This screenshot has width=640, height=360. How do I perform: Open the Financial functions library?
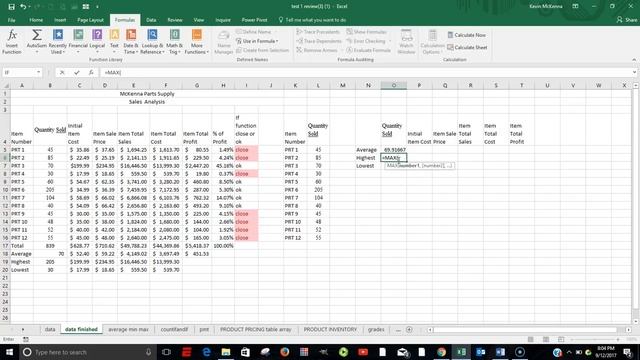[78, 42]
